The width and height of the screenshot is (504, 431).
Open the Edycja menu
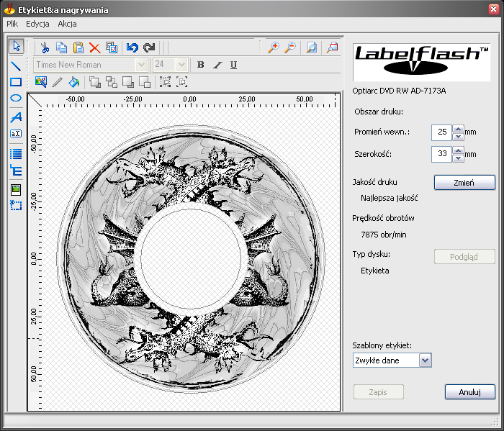pos(37,24)
